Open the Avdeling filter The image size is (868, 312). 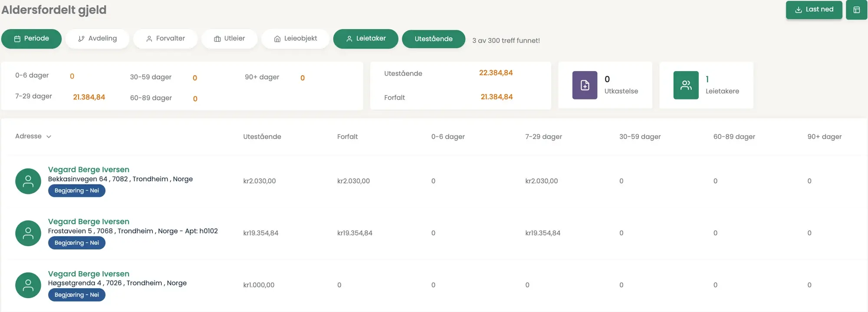tap(97, 39)
